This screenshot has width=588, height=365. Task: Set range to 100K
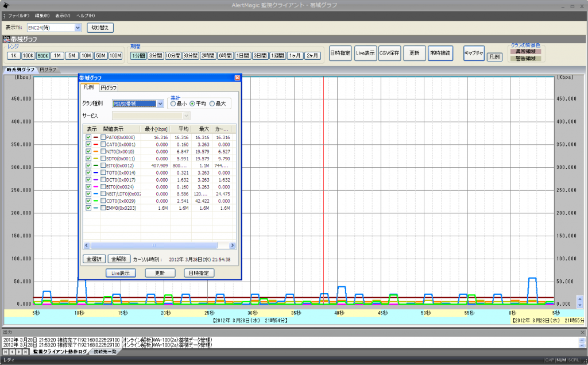(28, 56)
